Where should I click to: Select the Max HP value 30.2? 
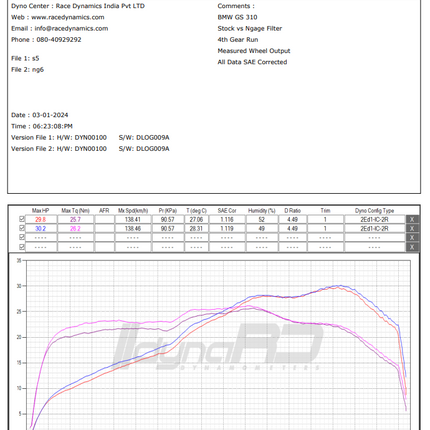[x=41, y=228]
